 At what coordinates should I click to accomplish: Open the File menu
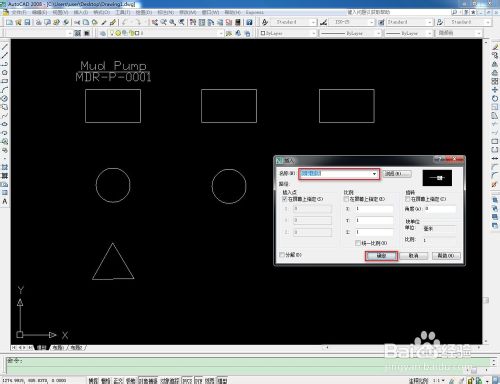[19, 12]
